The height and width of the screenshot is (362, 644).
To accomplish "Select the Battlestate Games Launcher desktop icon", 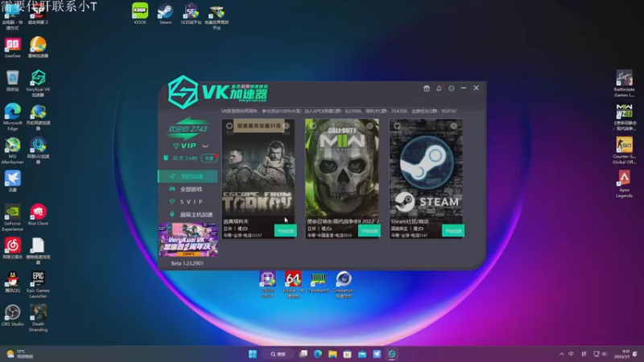I will (x=625, y=84).
